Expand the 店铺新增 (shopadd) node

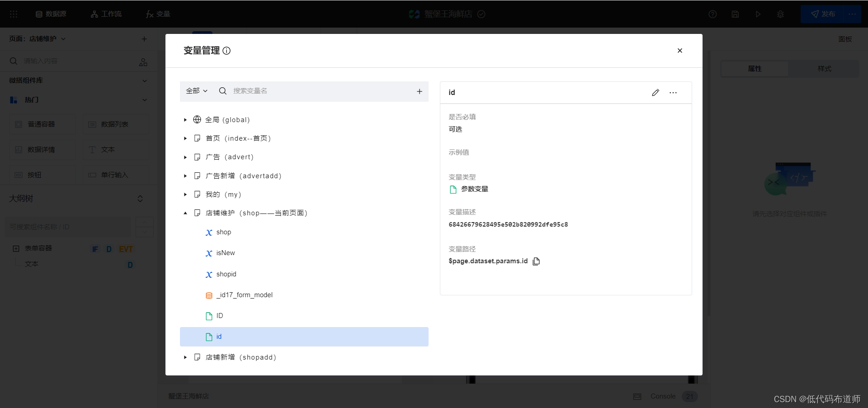(x=185, y=357)
